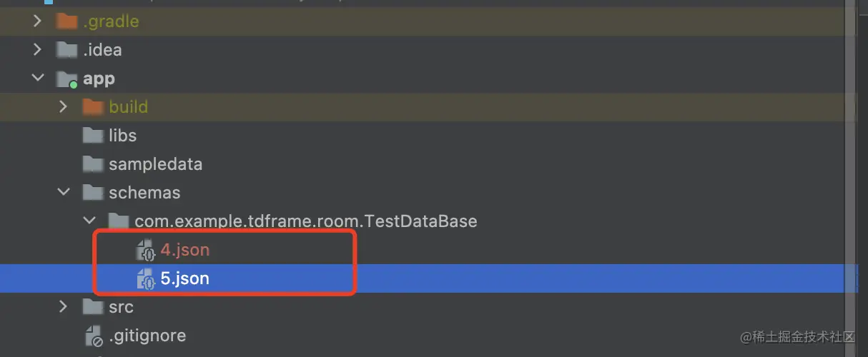Collapse the schemas folder
Viewport: 868px width, 357px height.
click(64, 193)
